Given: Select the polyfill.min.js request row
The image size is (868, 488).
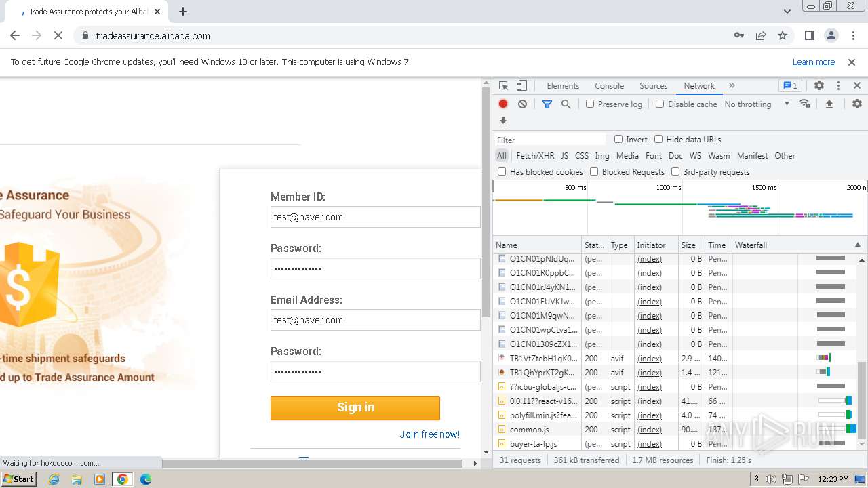Looking at the screenshot, I should (x=675, y=415).
